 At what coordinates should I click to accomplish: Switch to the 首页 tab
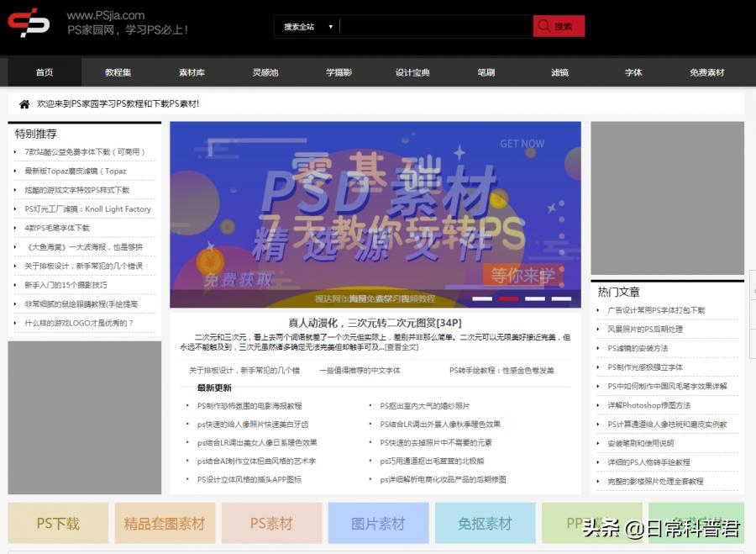click(44, 72)
